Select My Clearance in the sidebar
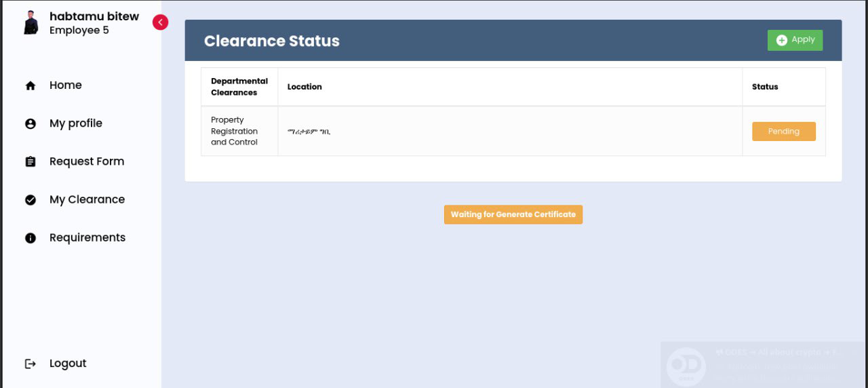 tap(87, 199)
